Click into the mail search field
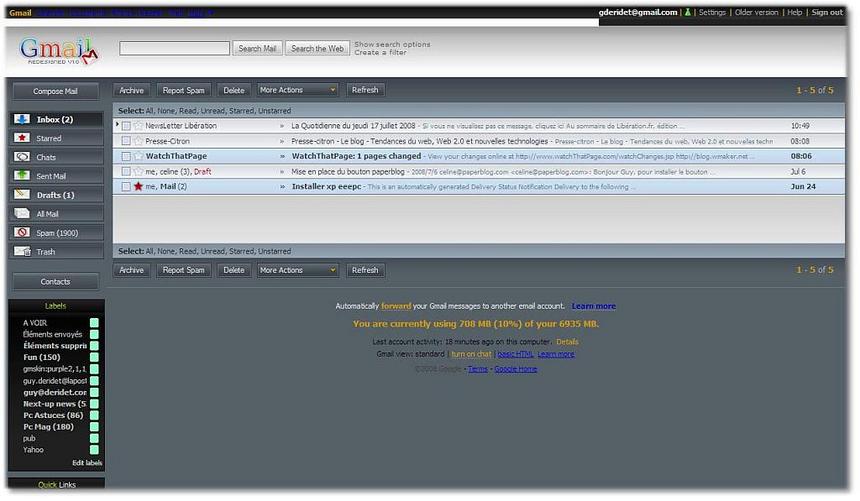This screenshot has width=860, height=501. click(x=174, y=48)
